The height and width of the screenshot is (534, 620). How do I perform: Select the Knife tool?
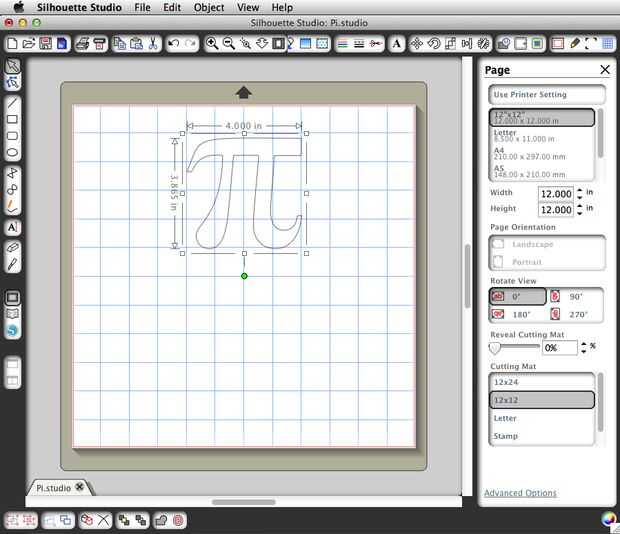pyautogui.click(x=13, y=264)
